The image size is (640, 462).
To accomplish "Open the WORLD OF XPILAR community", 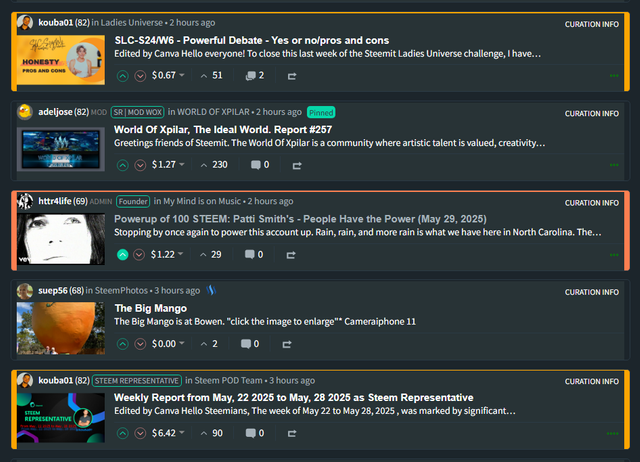I will tap(213, 112).
